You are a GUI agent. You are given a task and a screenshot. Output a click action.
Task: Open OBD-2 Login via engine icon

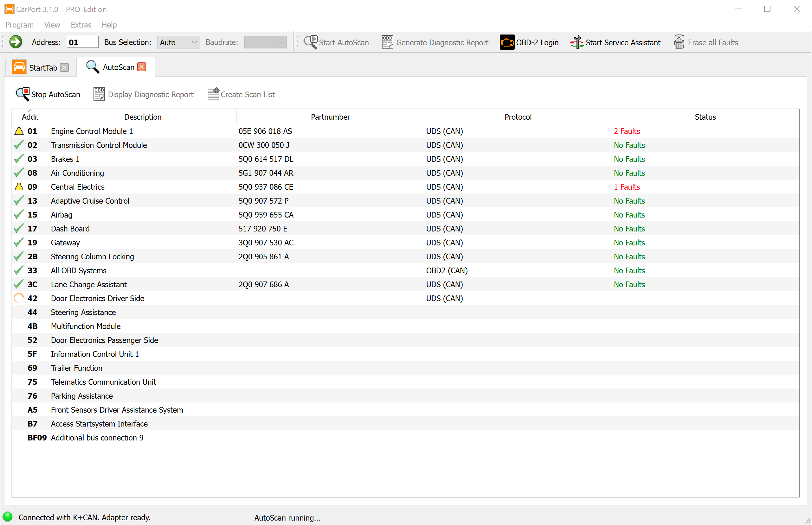[x=507, y=42]
